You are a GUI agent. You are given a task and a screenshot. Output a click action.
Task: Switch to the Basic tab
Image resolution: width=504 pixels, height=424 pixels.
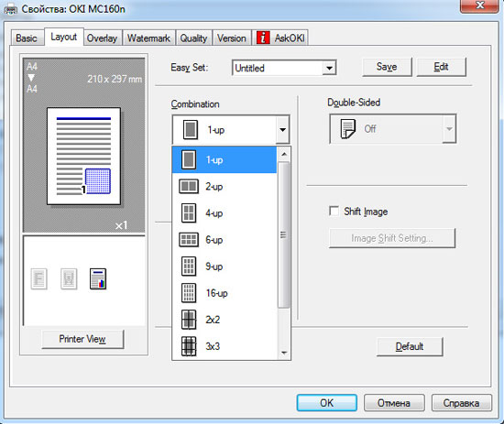[27, 38]
